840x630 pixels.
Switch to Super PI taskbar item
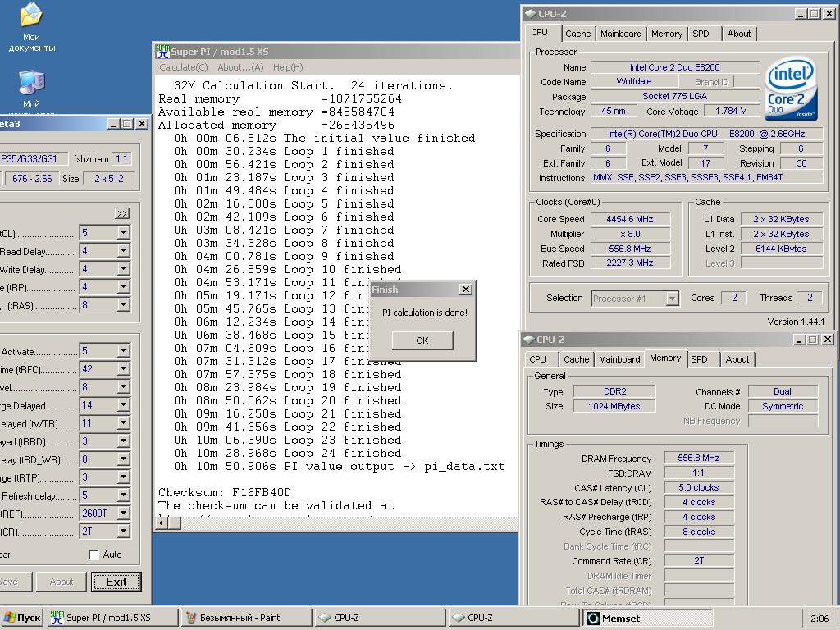[x=112, y=618]
